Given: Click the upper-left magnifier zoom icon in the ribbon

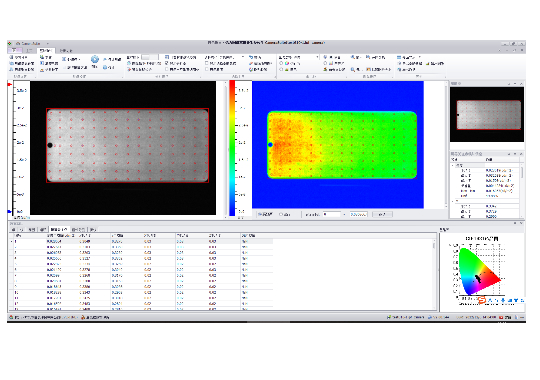Looking at the screenshot, I should 353,57.
